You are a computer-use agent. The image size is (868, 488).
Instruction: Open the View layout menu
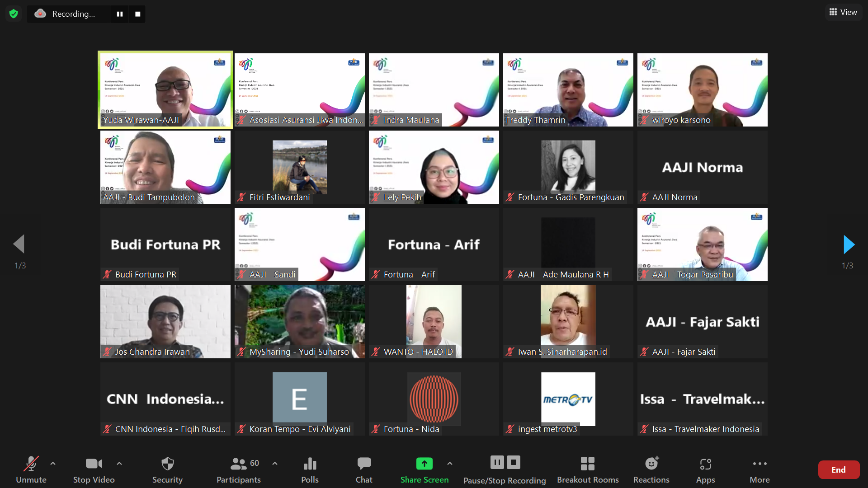843,12
